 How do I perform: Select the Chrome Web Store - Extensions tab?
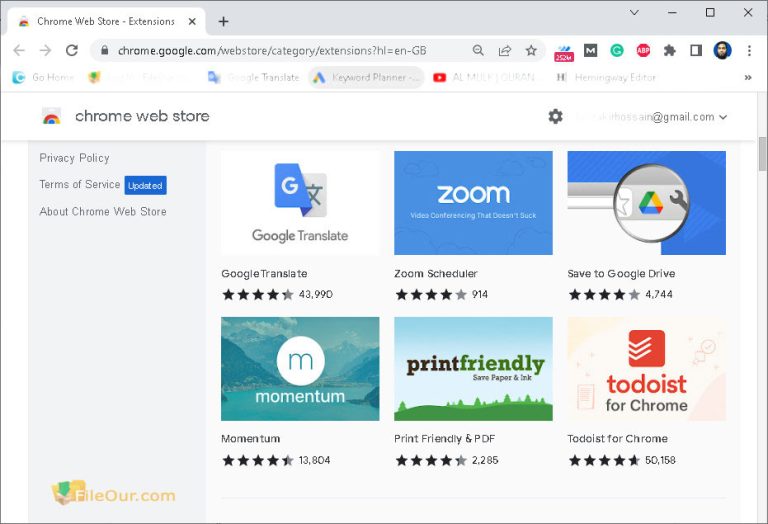point(106,22)
